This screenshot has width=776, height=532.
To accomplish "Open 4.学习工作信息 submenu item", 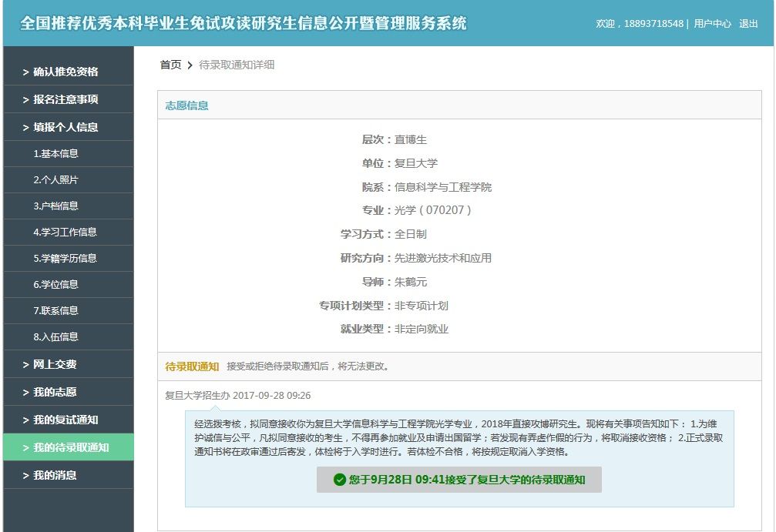I will [x=65, y=232].
